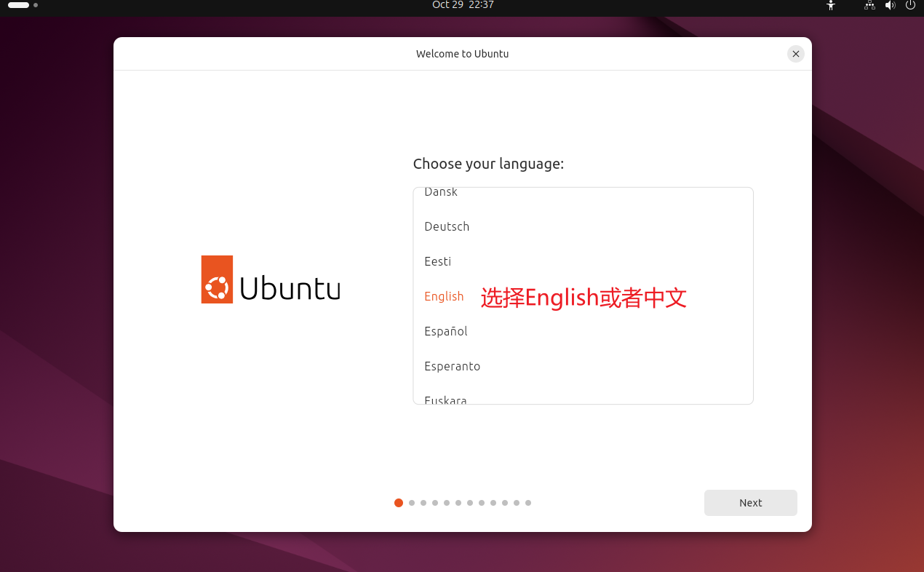Choose Deutsch as the language
This screenshot has width=924, height=572.
447,226
